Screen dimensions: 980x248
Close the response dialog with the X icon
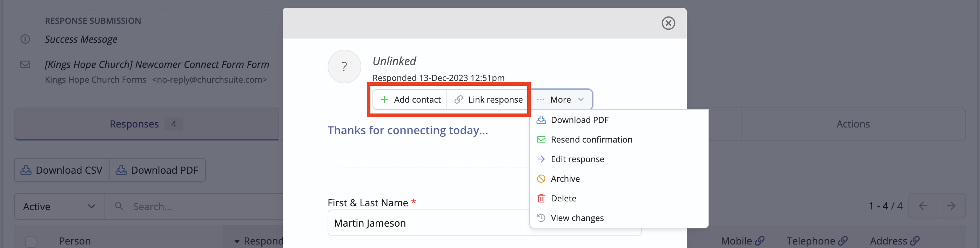tap(668, 23)
